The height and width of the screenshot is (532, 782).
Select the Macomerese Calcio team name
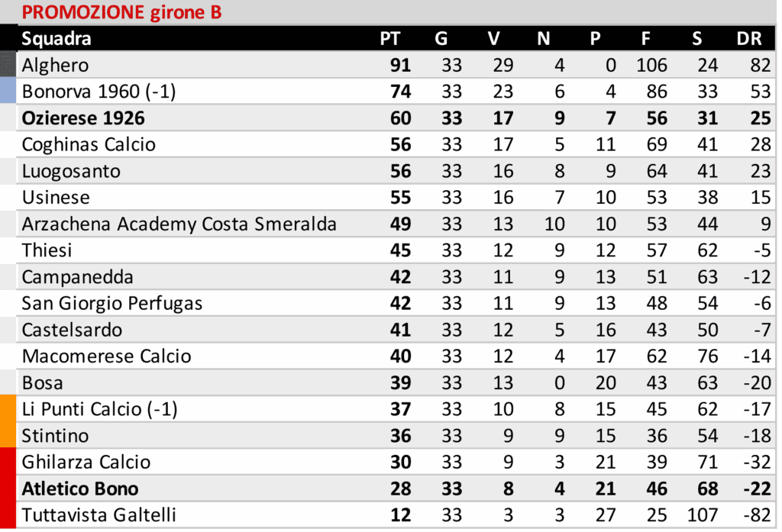106,356
